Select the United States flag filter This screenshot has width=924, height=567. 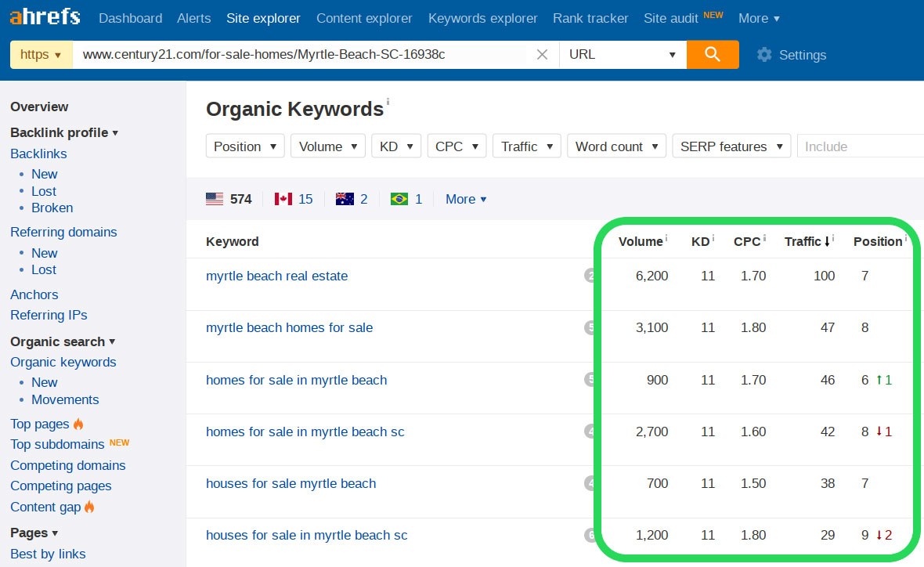click(215, 199)
